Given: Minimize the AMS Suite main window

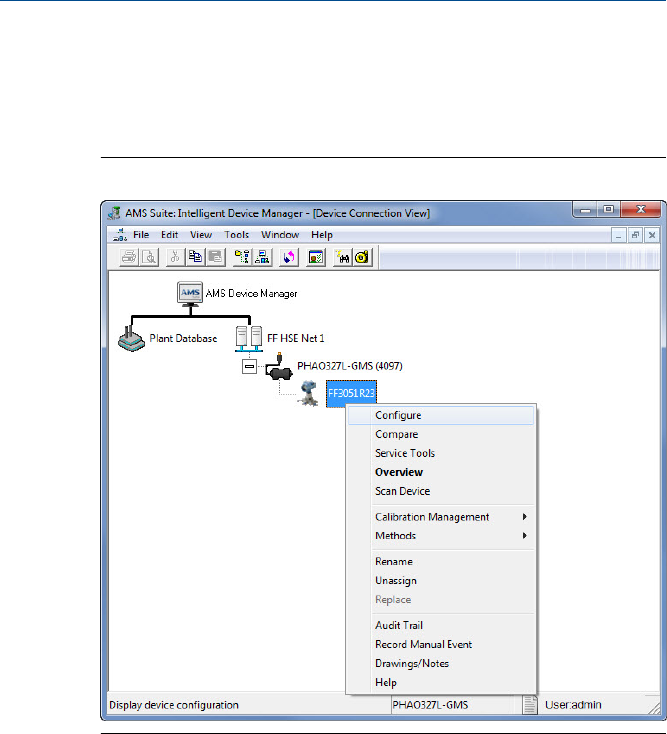Looking at the screenshot, I should [x=585, y=210].
